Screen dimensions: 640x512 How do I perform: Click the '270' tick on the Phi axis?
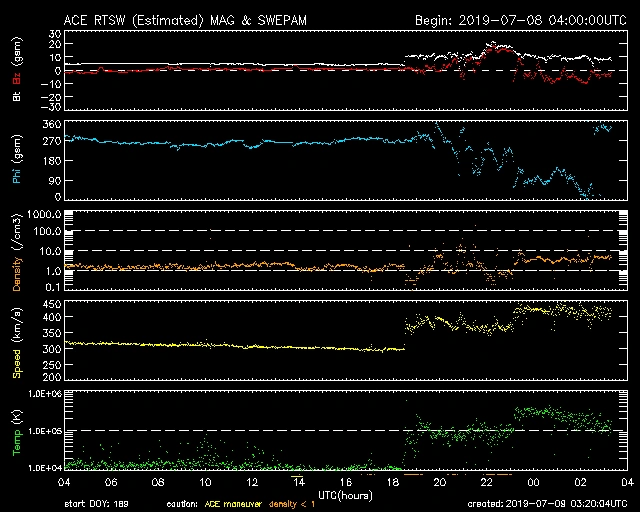(52, 141)
